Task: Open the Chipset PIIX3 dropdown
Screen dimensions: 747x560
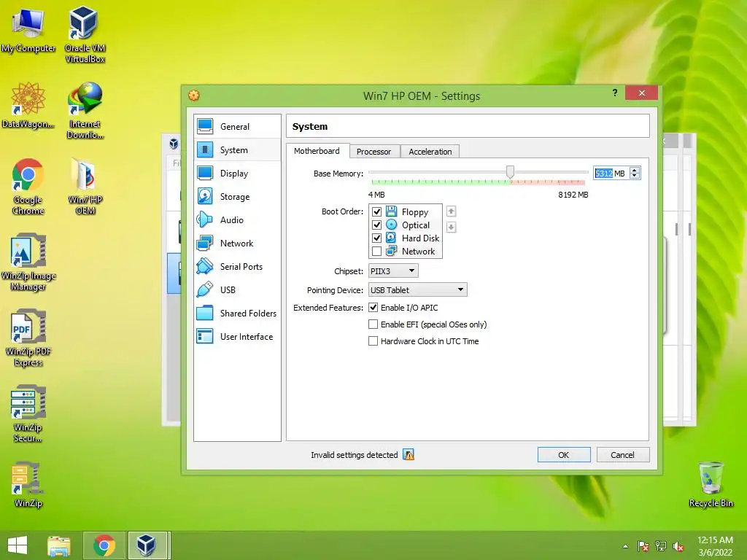Action: 393,271
